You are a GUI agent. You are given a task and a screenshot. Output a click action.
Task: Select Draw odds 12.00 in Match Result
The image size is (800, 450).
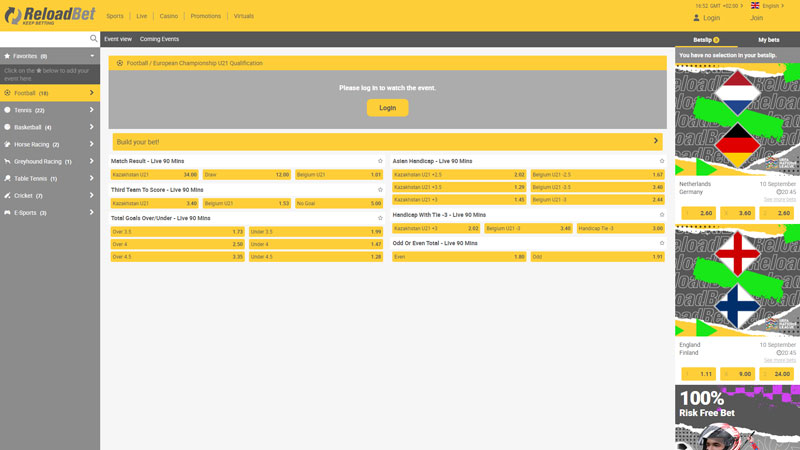[x=247, y=175]
